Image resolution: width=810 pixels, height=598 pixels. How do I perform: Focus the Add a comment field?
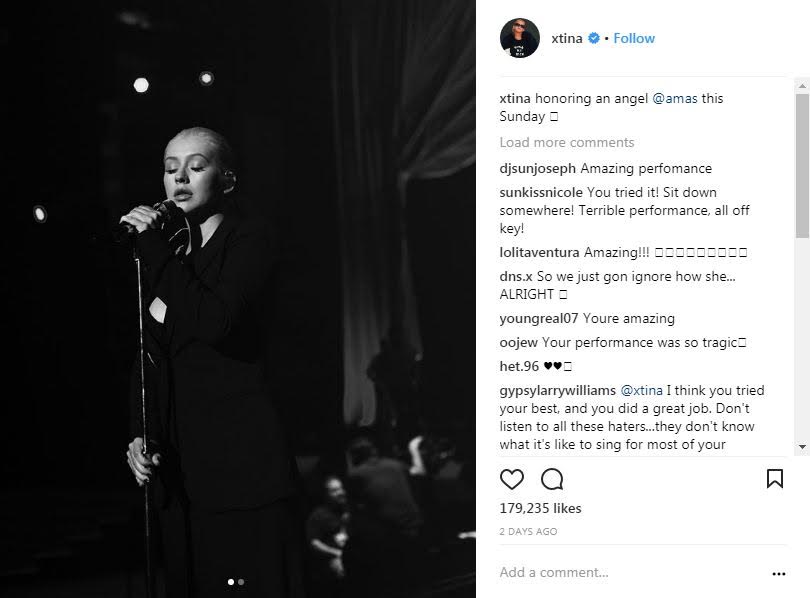pyautogui.click(x=630, y=573)
